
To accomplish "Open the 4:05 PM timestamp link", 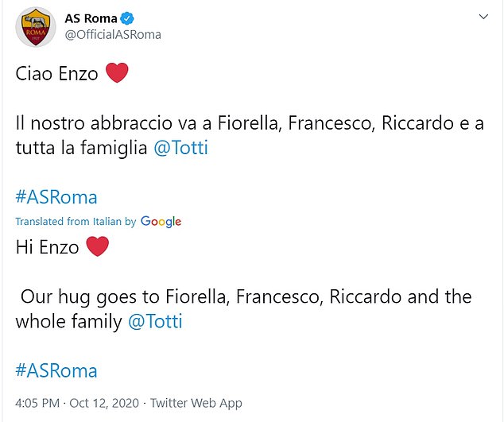I will 37,403.
